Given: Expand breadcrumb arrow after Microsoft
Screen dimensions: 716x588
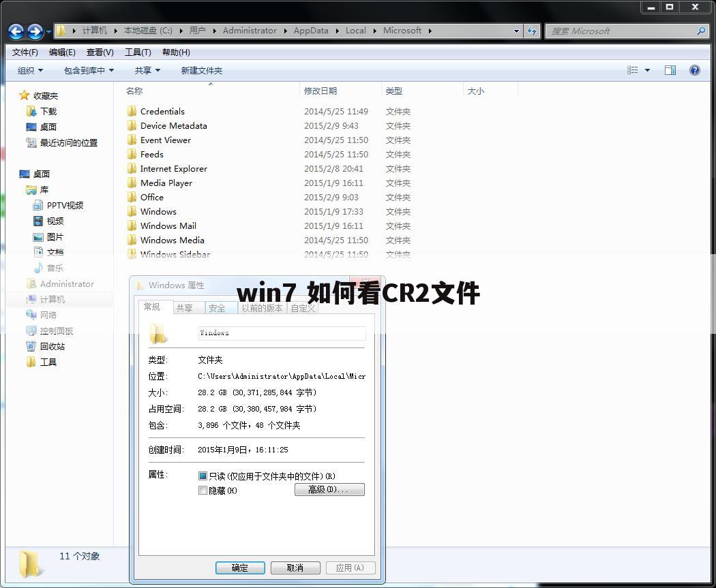Looking at the screenshot, I should click(430, 31).
